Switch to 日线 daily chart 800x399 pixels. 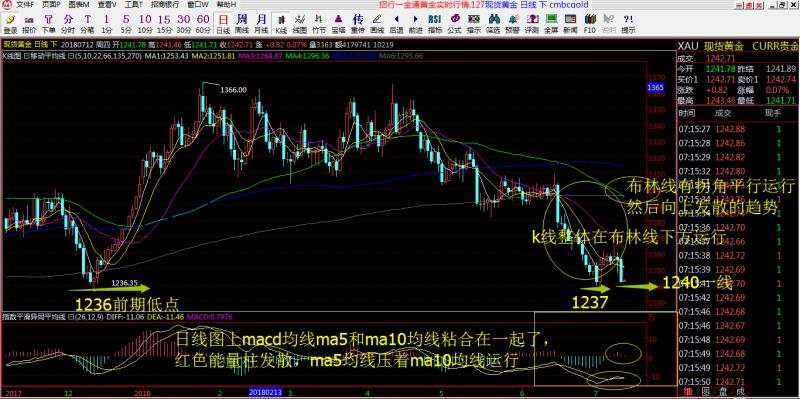[223, 23]
